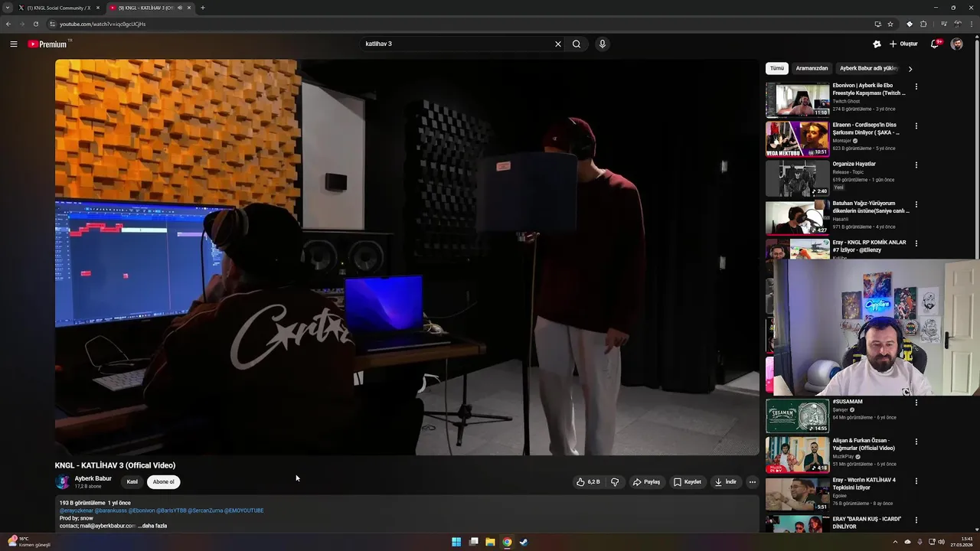
Task: Open the Windows Start button
Action: click(456, 542)
